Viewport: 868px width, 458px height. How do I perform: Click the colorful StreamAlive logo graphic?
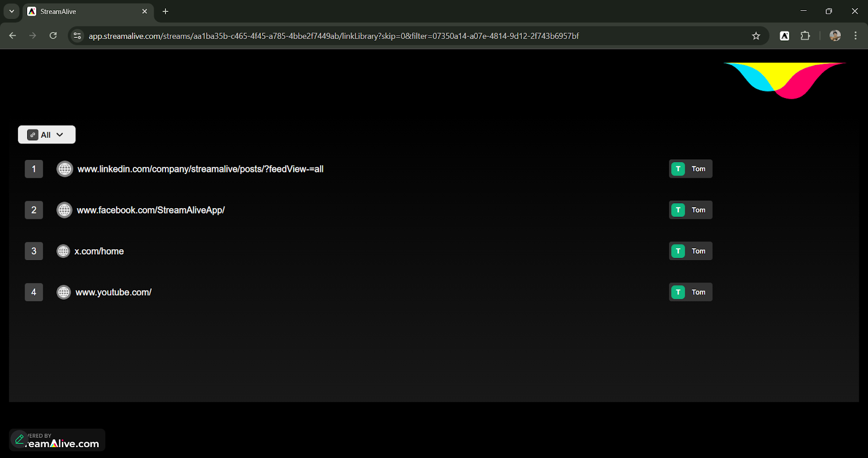[x=784, y=80]
